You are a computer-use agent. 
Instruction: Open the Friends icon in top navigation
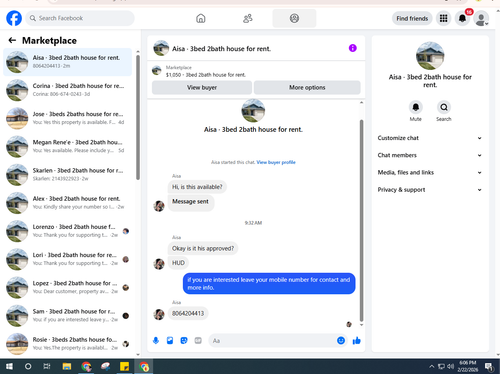(x=248, y=18)
